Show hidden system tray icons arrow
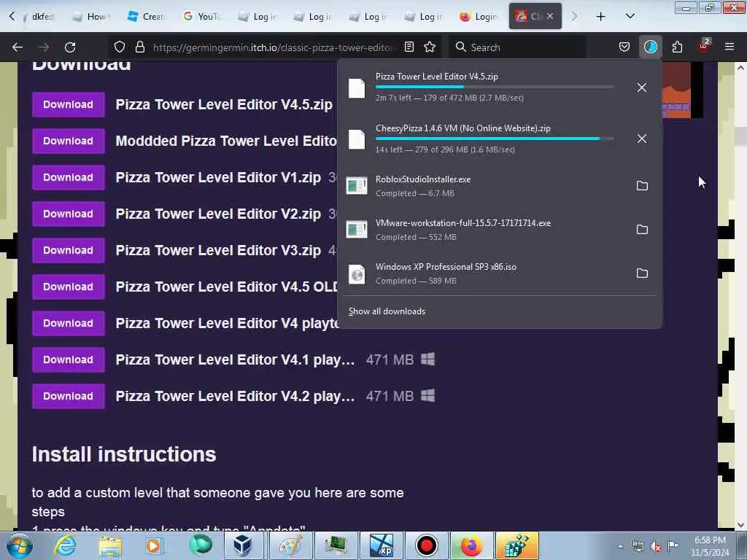This screenshot has width=747, height=560. pos(620,546)
